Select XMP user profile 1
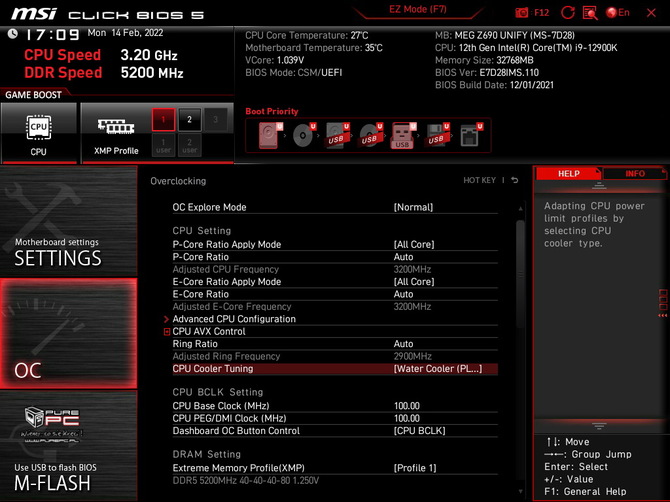 coord(163,145)
